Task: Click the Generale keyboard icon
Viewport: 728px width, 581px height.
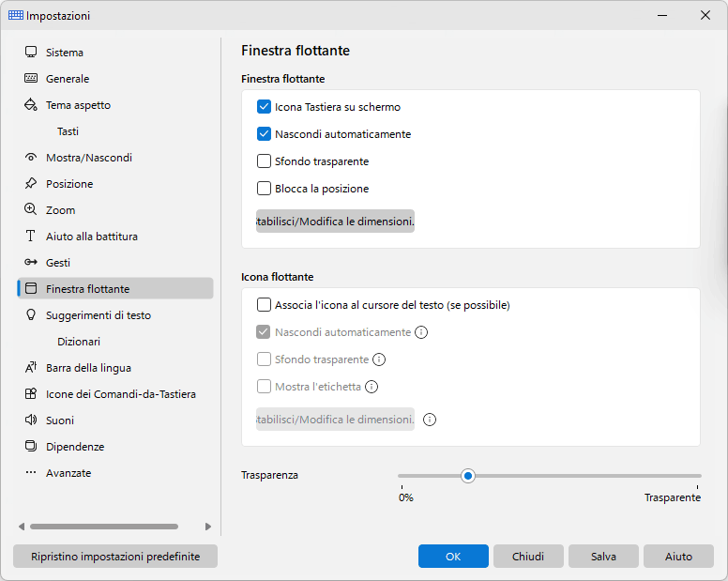Action: click(x=31, y=78)
